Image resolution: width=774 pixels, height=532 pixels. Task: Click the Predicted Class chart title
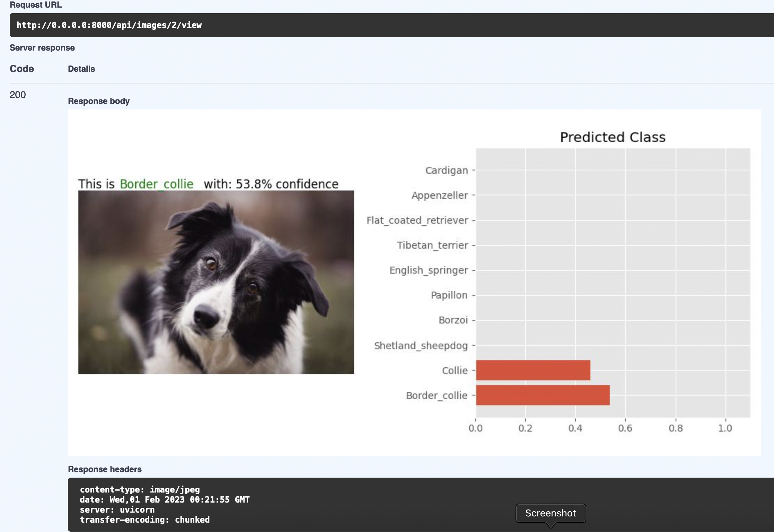coord(613,137)
